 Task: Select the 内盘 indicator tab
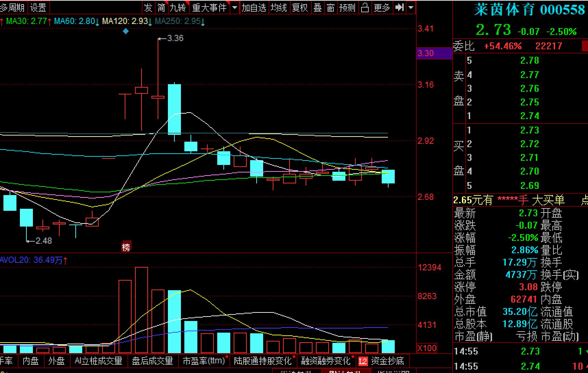[x=30, y=361]
